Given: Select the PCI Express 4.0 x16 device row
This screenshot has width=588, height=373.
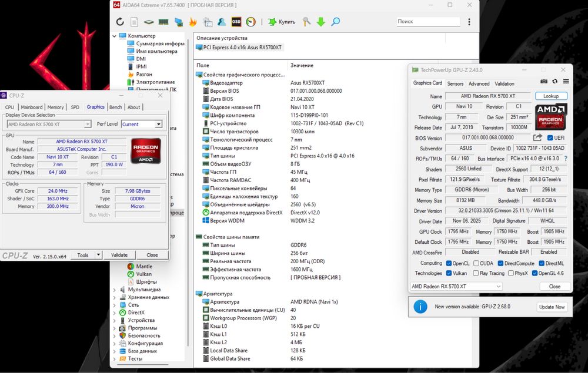Looking at the screenshot, I should (x=239, y=48).
